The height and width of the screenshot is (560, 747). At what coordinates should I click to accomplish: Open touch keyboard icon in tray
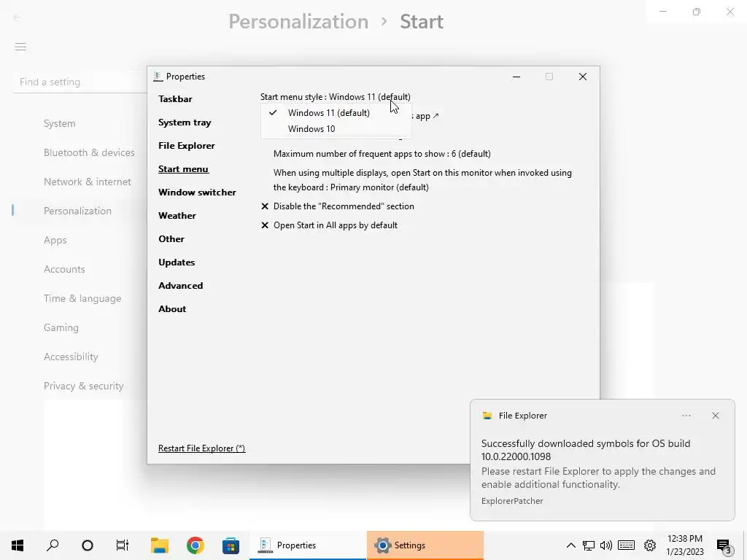tap(626, 545)
